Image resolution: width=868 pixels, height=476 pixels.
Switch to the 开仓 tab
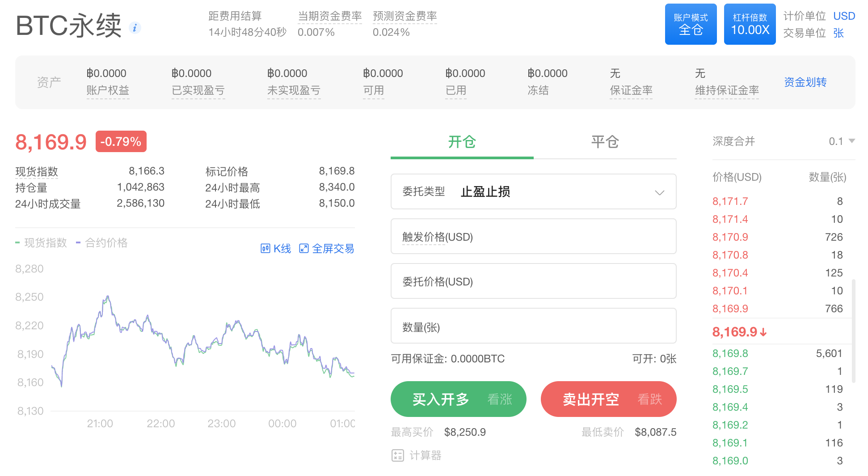(x=462, y=142)
